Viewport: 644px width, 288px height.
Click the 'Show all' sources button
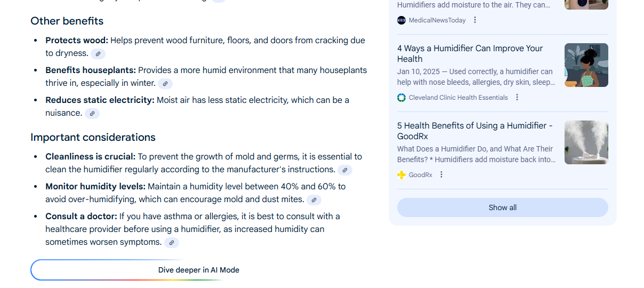point(502,207)
